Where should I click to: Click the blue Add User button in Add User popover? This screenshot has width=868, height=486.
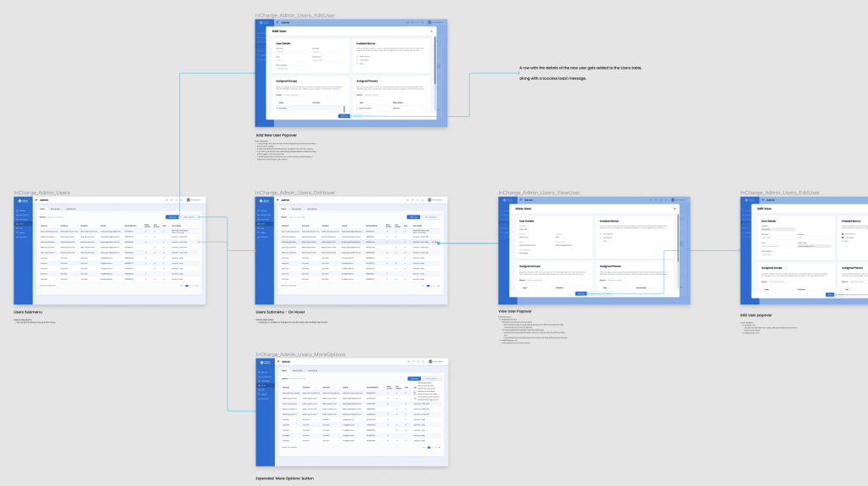(x=343, y=115)
